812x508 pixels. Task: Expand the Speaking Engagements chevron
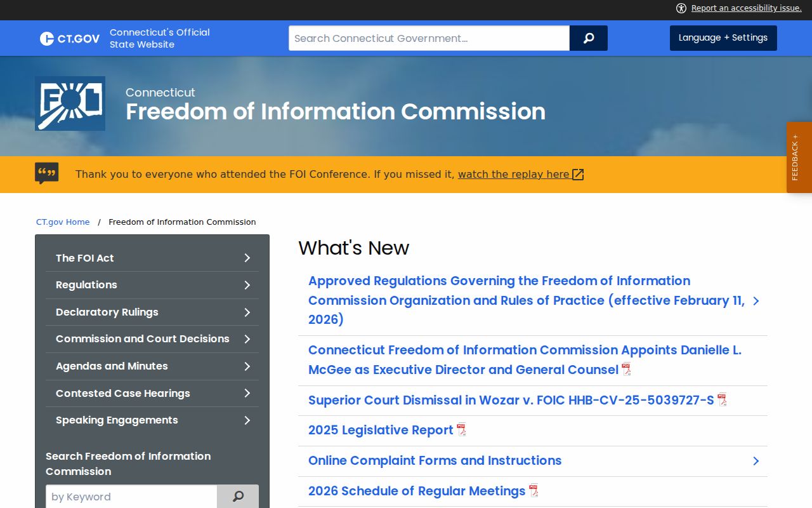(x=247, y=420)
